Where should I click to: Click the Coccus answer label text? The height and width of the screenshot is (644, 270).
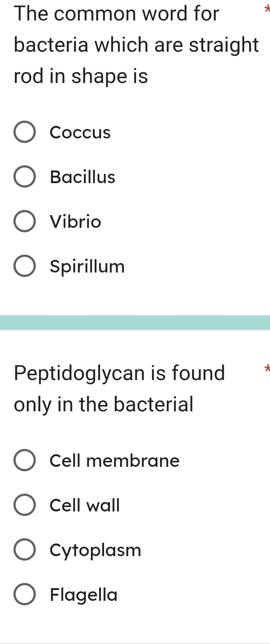tap(80, 133)
